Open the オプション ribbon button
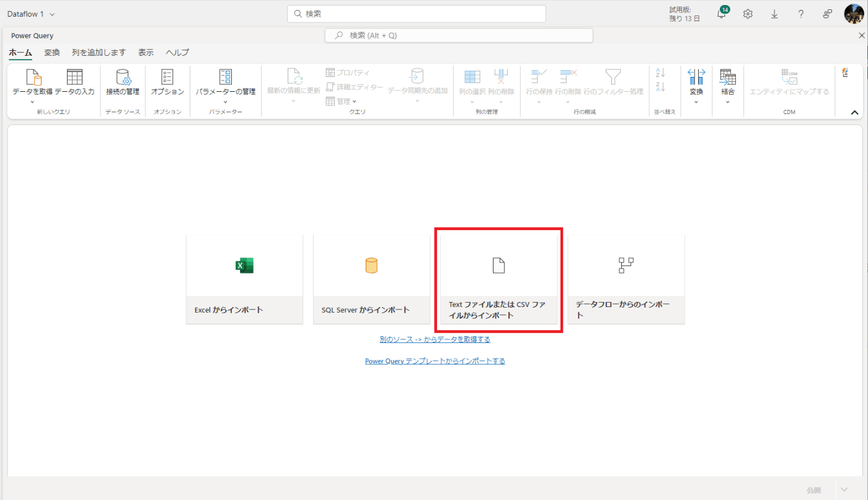868x500 pixels. (167, 83)
